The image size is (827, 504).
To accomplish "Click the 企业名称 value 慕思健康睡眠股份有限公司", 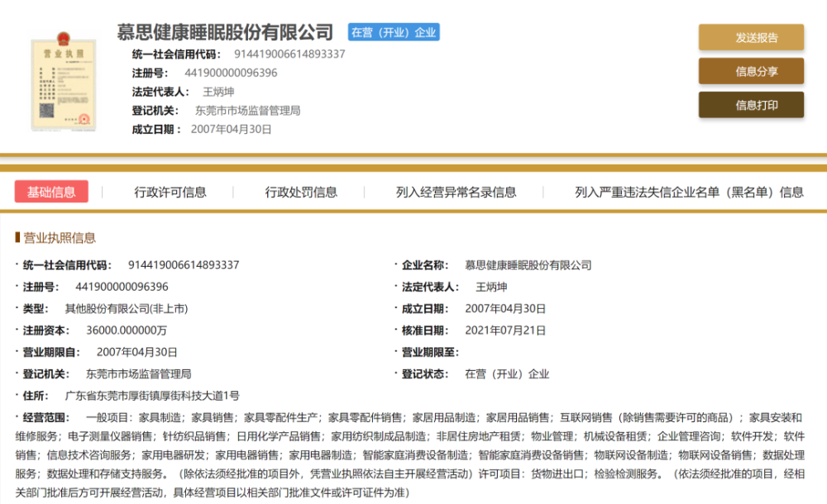I will [x=528, y=264].
